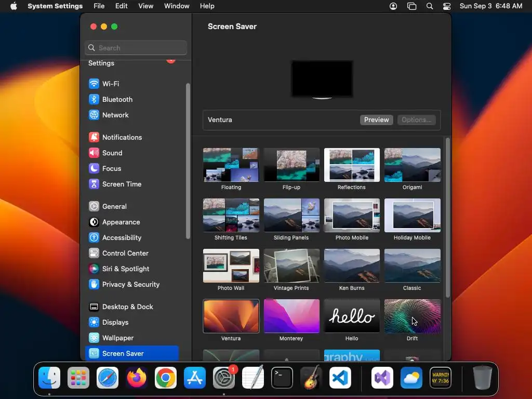Open Firefox from the Dock

pyautogui.click(x=137, y=378)
